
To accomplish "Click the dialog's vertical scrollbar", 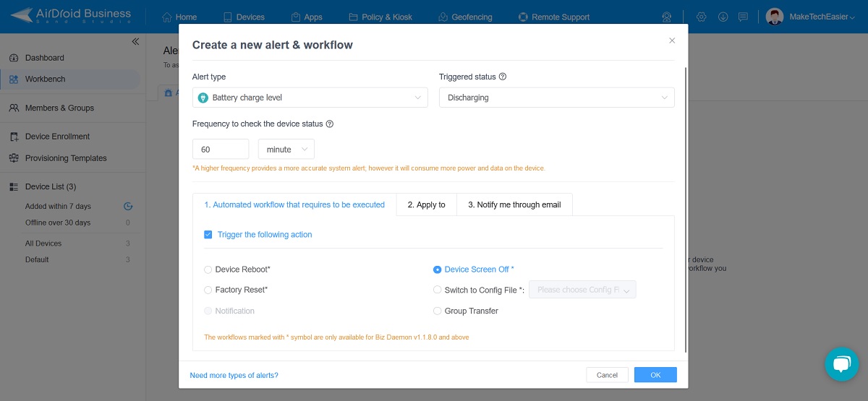I will 686,210.
